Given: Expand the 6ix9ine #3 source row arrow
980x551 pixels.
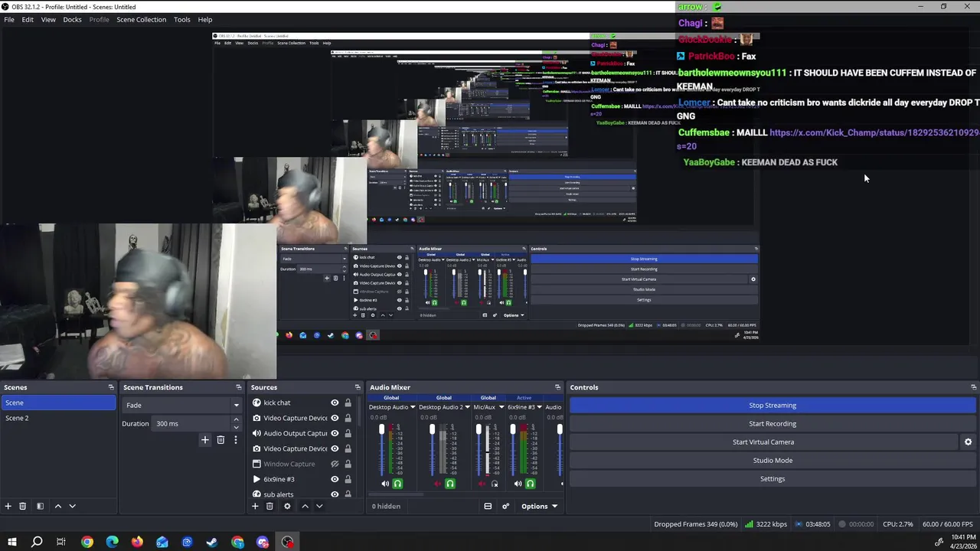Looking at the screenshot, I should pyautogui.click(x=256, y=479).
